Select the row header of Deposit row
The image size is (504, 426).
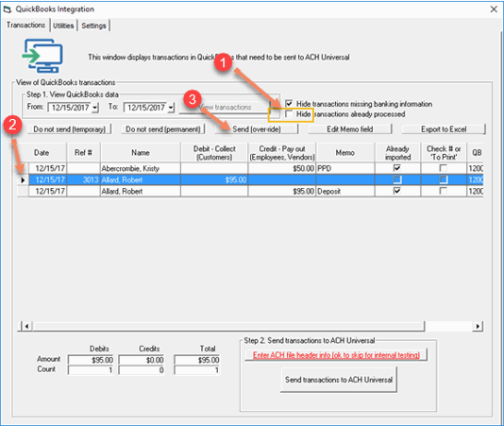click(x=23, y=192)
